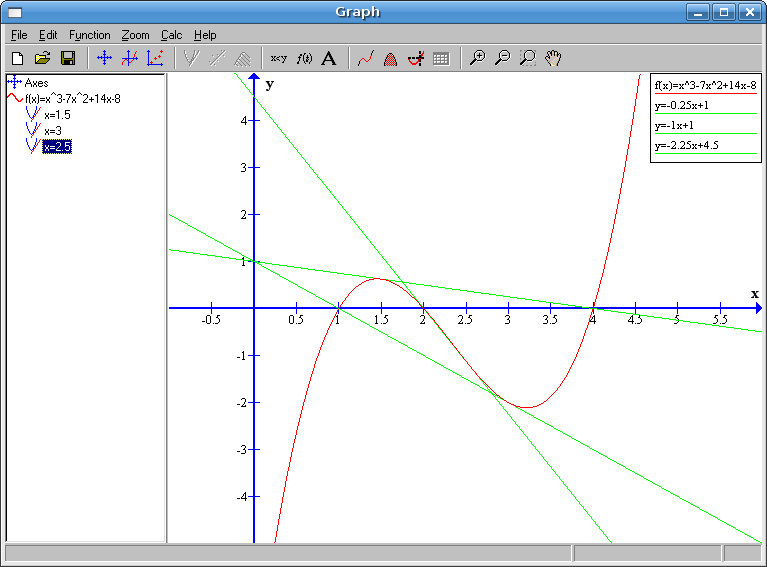The image size is (767, 567).
Task: Insert a text label with A icon
Action: 329,59
